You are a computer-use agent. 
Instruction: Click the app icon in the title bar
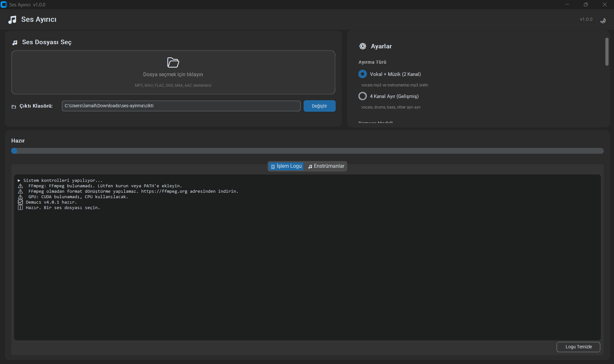tap(4, 4)
